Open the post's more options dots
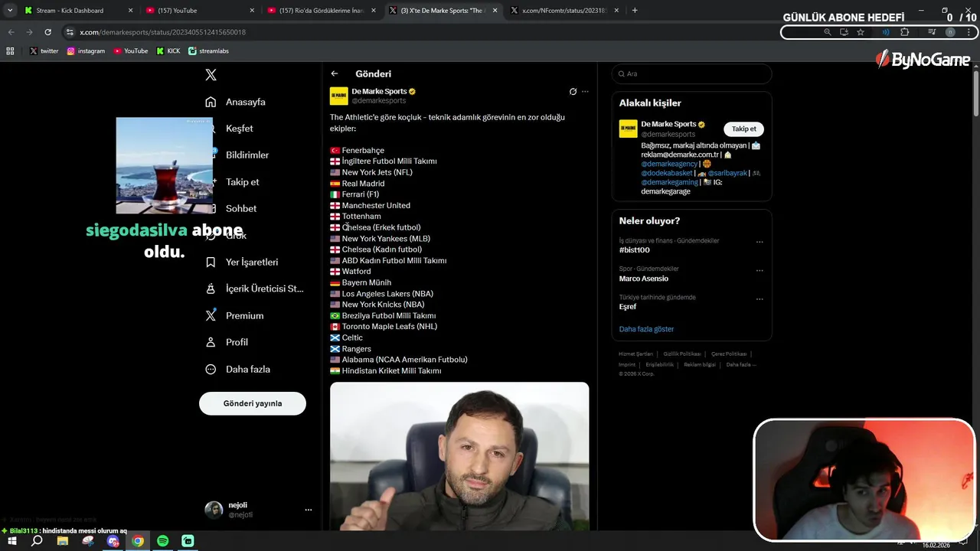Viewport: 980px width, 551px height. click(x=585, y=91)
